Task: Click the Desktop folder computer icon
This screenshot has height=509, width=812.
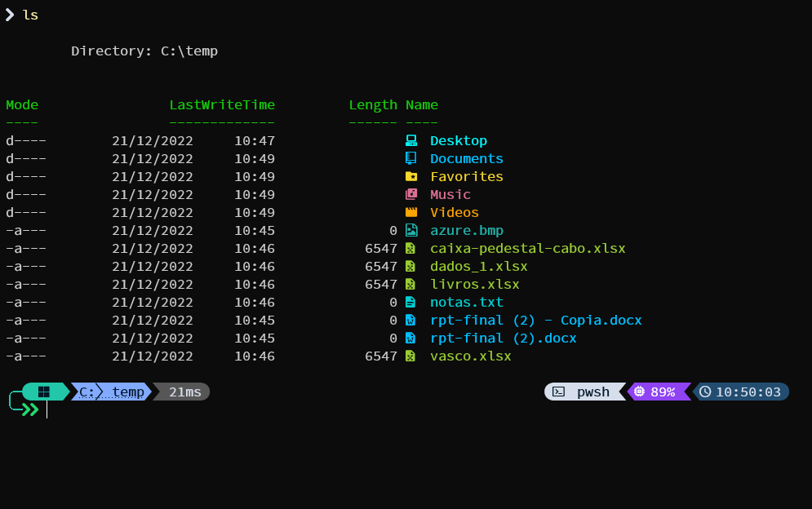Action: 411,140
